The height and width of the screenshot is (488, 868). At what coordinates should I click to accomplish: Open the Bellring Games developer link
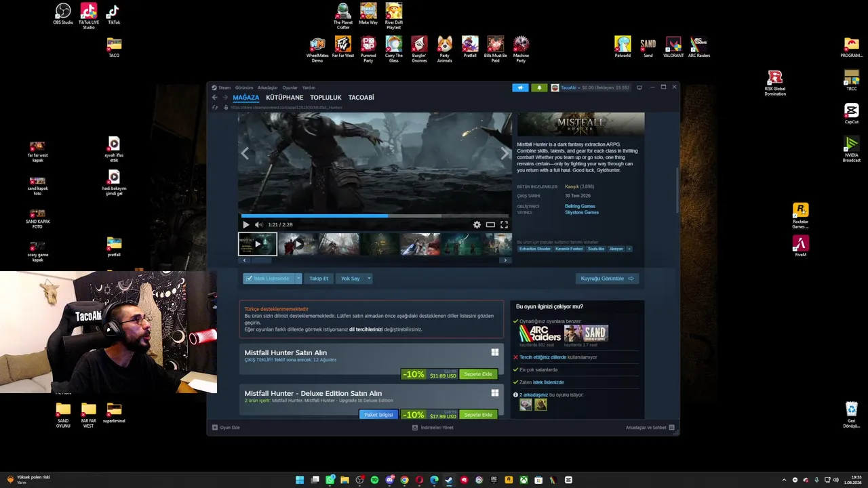coord(580,206)
